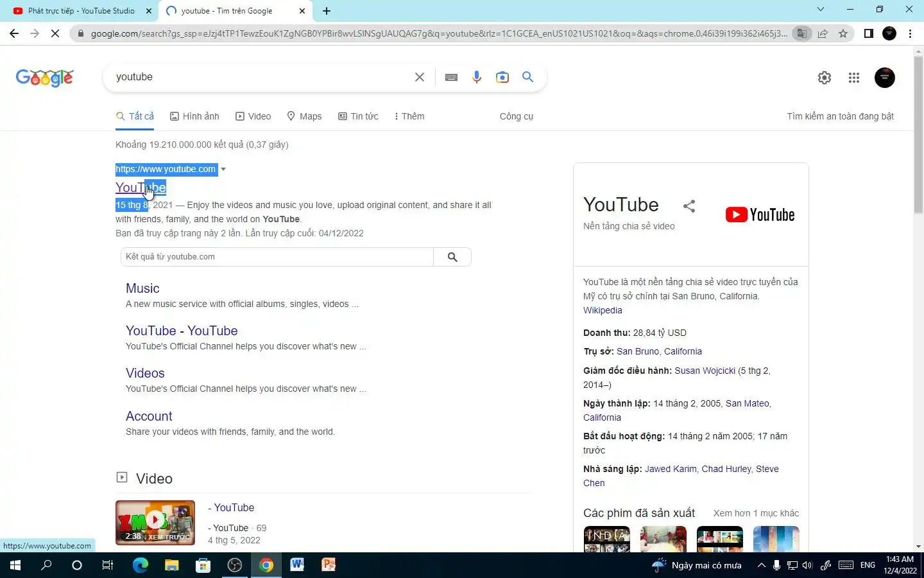The width and height of the screenshot is (924, 578).
Task: Search by image with the camera icon
Action: 502,77
